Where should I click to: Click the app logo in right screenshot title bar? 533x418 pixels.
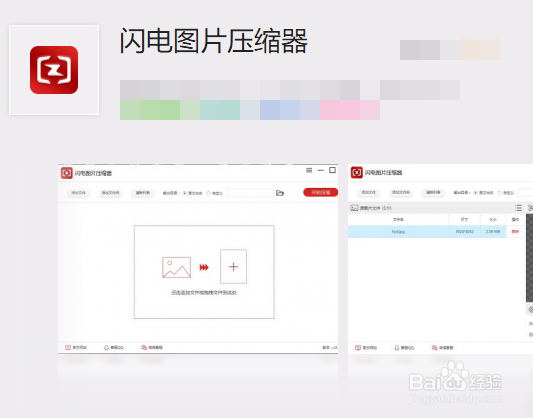357,173
